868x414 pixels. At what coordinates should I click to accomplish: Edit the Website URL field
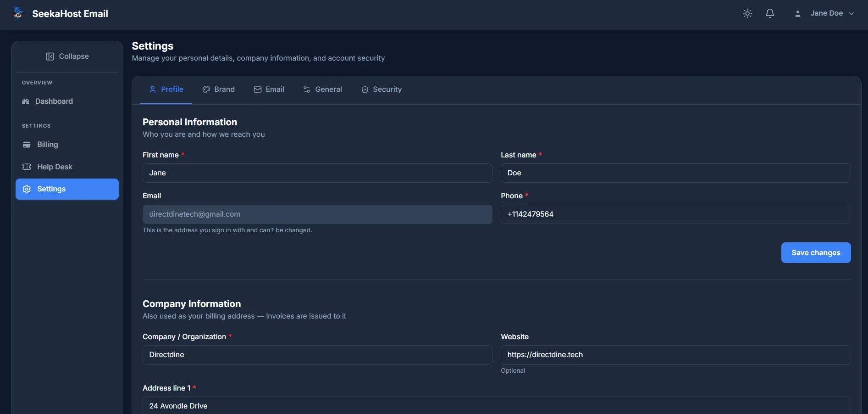(676, 355)
